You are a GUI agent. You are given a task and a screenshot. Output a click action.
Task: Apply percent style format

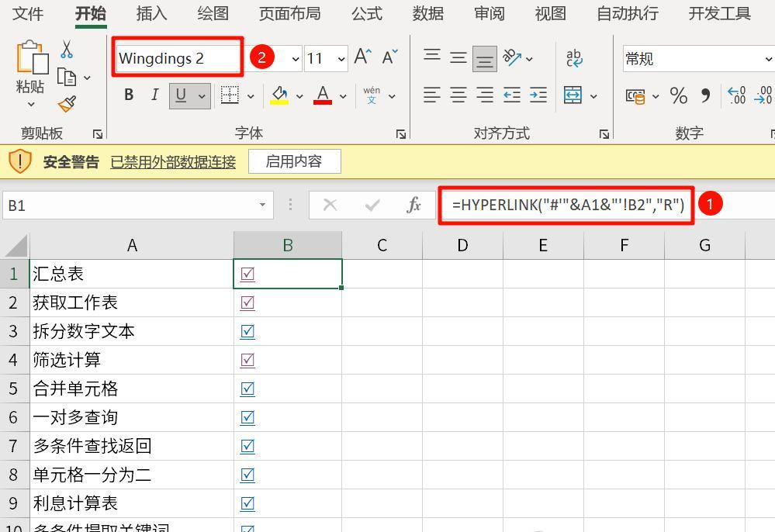(679, 95)
